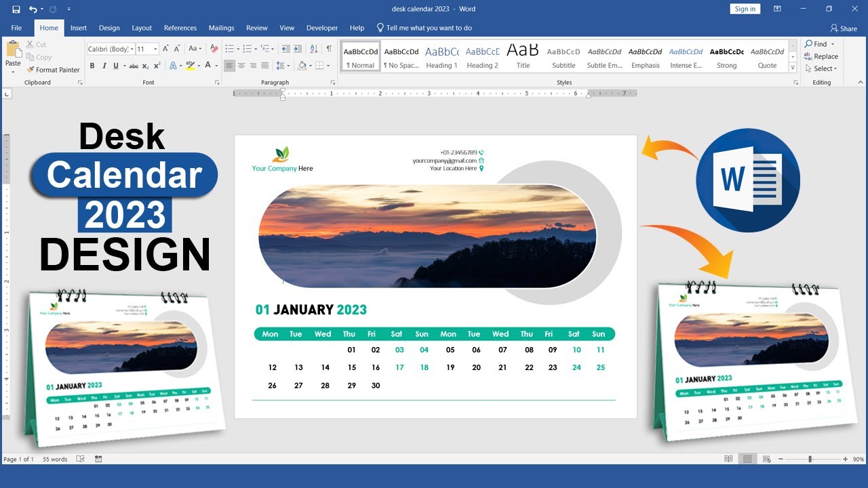The width and height of the screenshot is (868, 488).
Task: Apply the Title style
Action: click(523, 57)
